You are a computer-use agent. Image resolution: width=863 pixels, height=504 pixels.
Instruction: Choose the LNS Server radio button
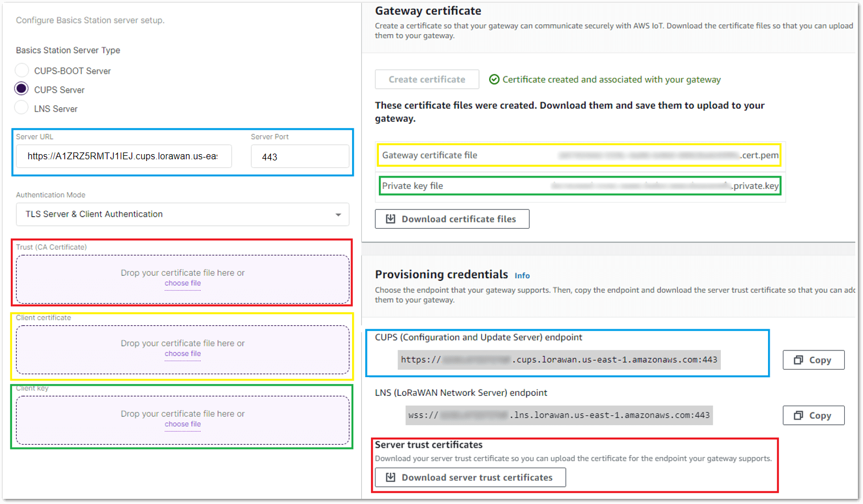click(x=22, y=108)
